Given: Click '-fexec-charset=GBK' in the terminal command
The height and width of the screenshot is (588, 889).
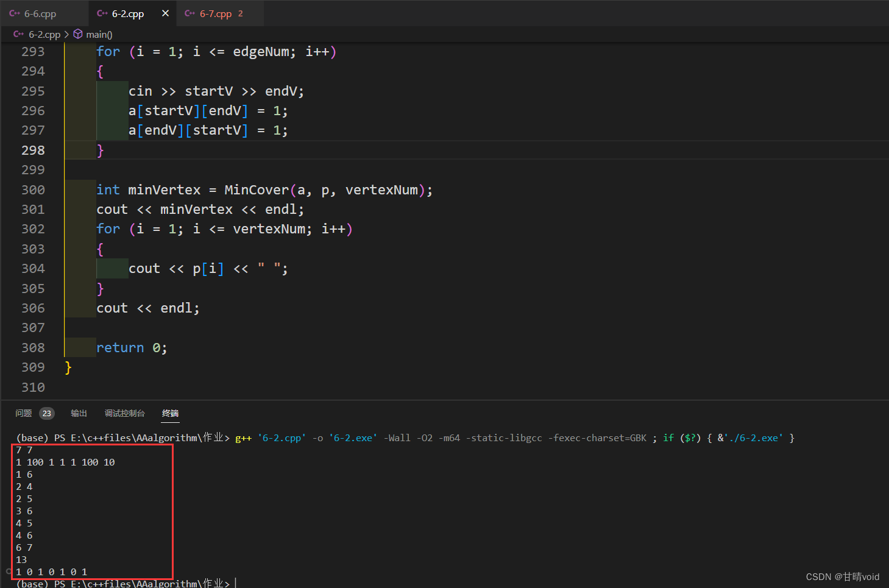Looking at the screenshot, I should pos(597,438).
